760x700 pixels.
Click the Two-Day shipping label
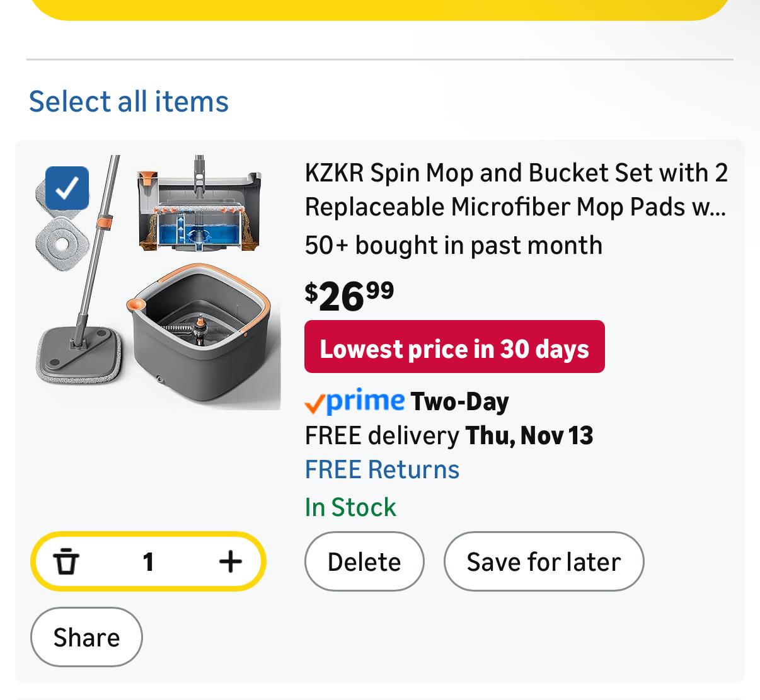pos(459,402)
